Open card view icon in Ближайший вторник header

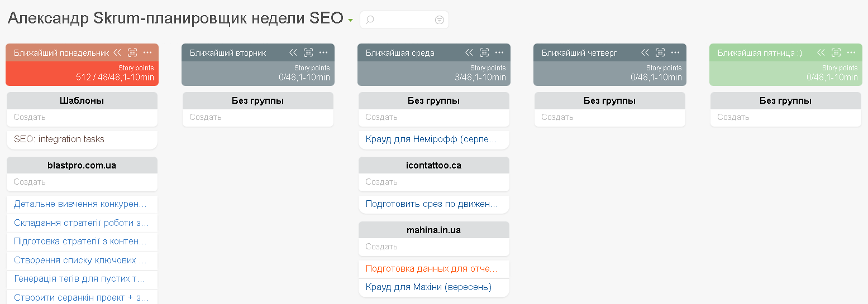308,52
